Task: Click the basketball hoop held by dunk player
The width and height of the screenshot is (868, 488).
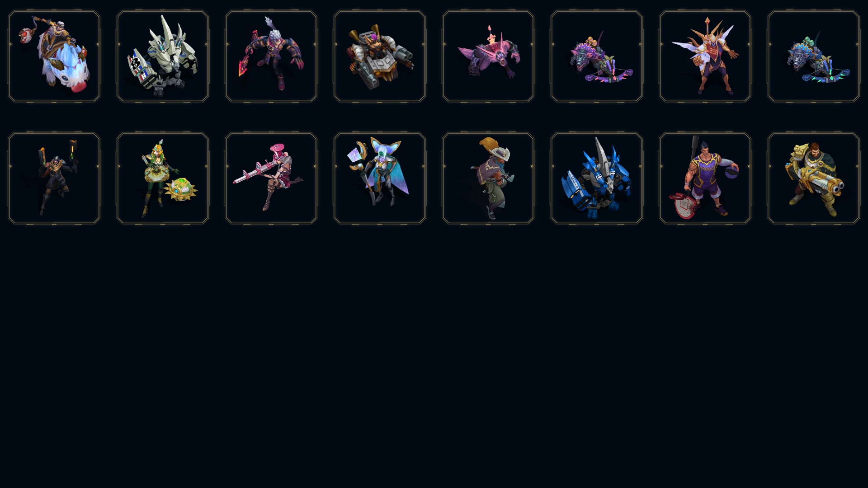Action: tap(682, 206)
